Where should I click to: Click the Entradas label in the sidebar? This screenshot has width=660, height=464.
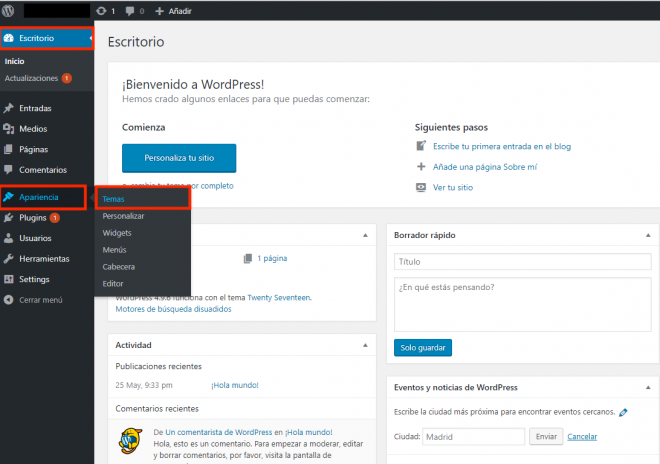[x=35, y=108]
